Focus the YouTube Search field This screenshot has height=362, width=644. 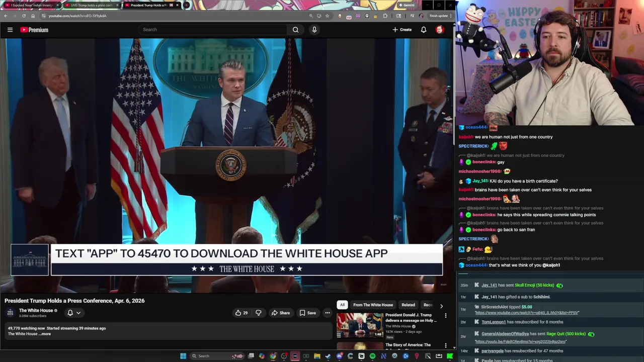coord(212,30)
